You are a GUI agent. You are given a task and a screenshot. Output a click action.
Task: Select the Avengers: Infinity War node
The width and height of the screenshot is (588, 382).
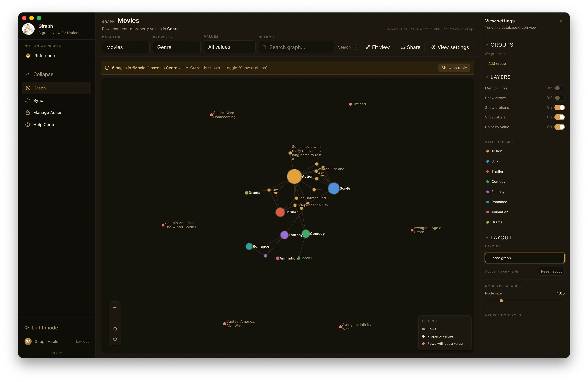(340, 327)
